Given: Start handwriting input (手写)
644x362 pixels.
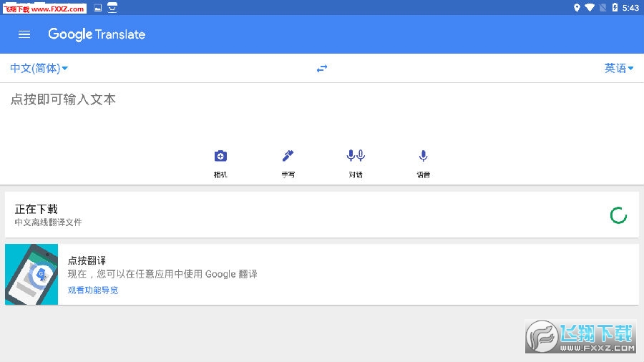Looking at the screenshot, I should click(288, 164).
